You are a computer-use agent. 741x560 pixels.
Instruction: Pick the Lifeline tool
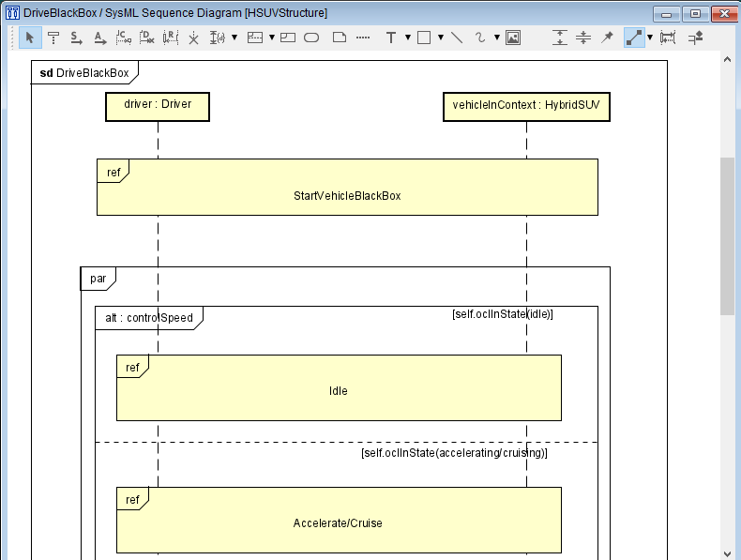(x=53, y=38)
